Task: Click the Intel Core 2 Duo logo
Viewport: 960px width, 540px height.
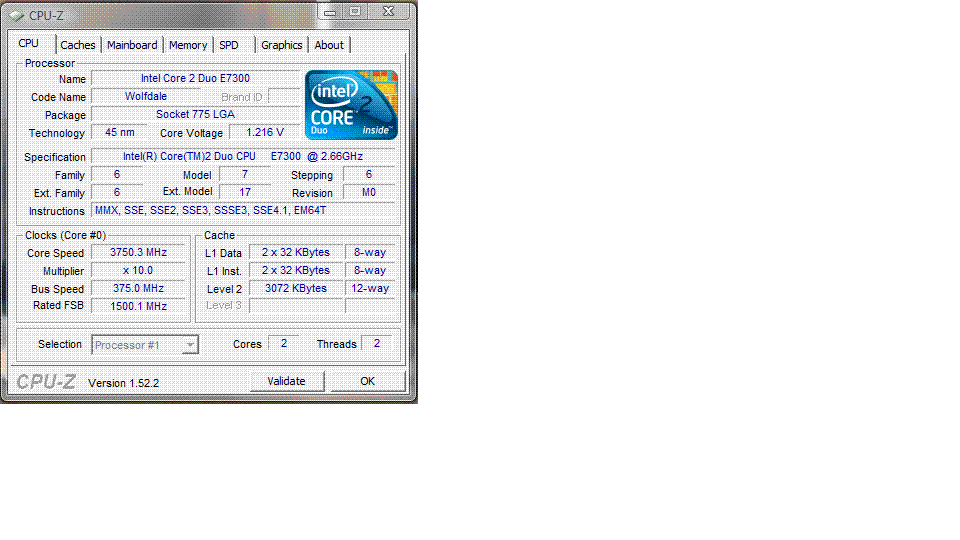Action: [351, 105]
